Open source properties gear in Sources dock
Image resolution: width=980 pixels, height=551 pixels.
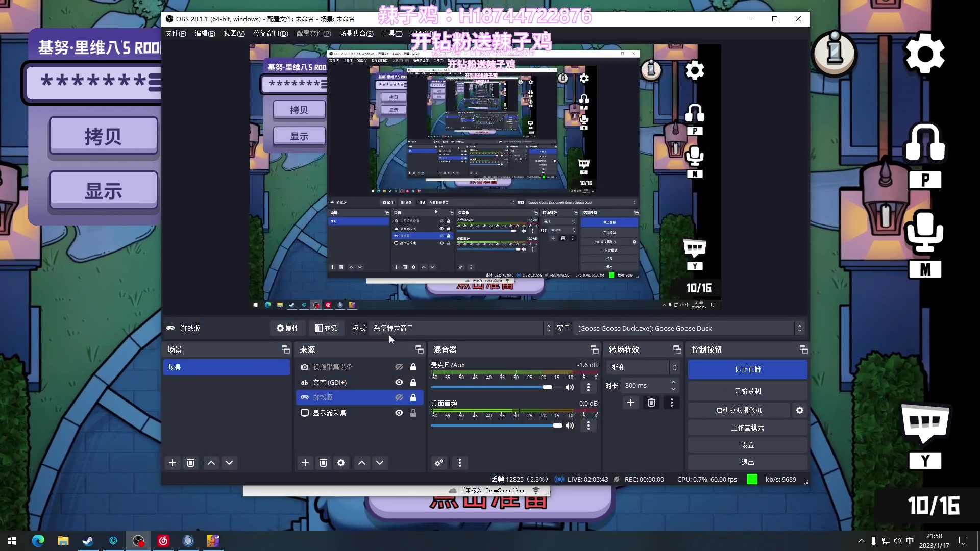point(341,463)
